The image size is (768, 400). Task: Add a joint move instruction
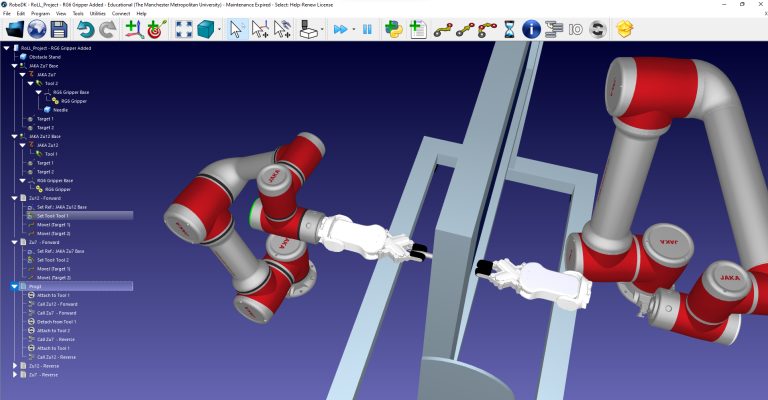pos(443,29)
